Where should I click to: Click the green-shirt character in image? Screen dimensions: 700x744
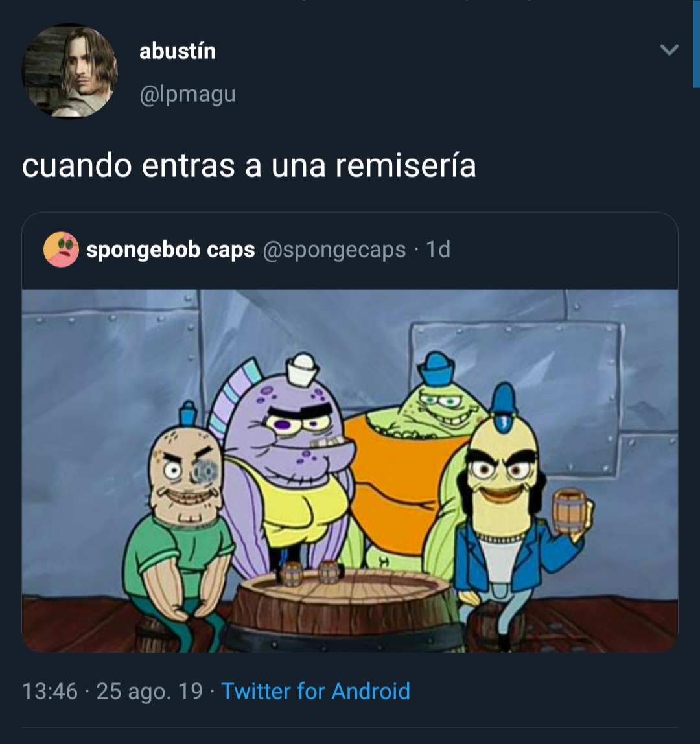[x=178, y=527]
